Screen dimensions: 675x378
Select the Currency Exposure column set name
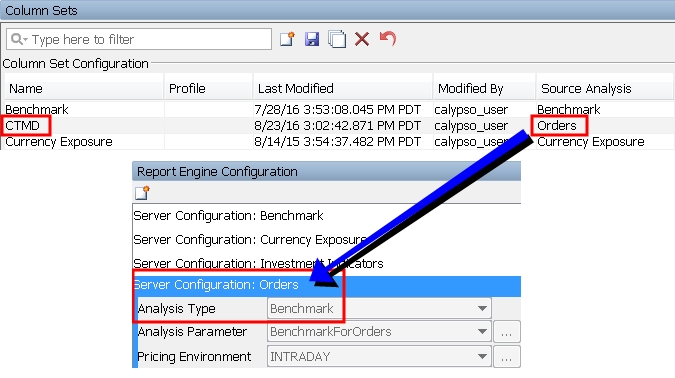pos(59,142)
